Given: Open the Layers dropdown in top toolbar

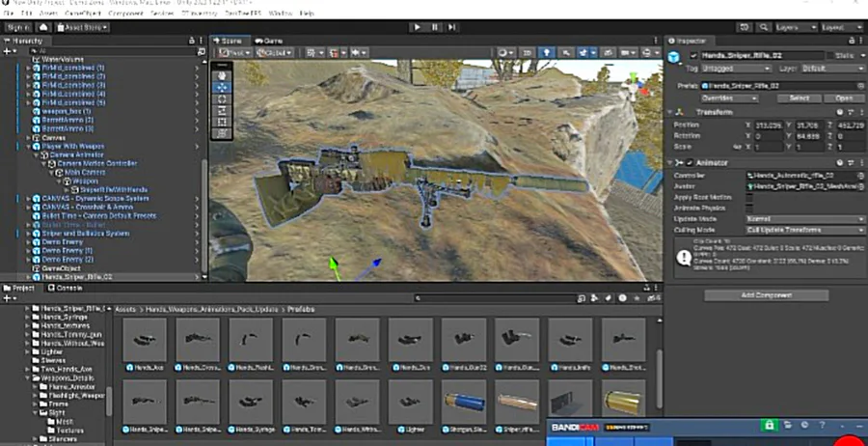Looking at the screenshot, I should tap(796, 27).
